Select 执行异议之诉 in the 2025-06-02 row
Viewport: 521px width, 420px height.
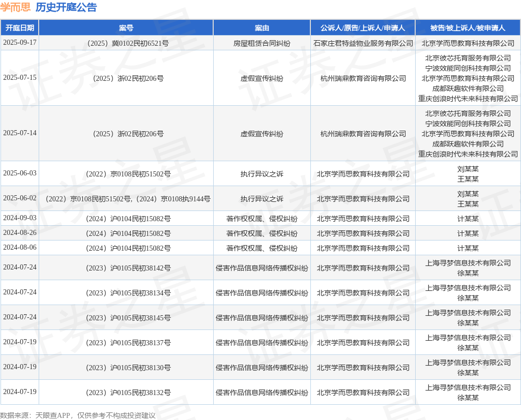262,199
